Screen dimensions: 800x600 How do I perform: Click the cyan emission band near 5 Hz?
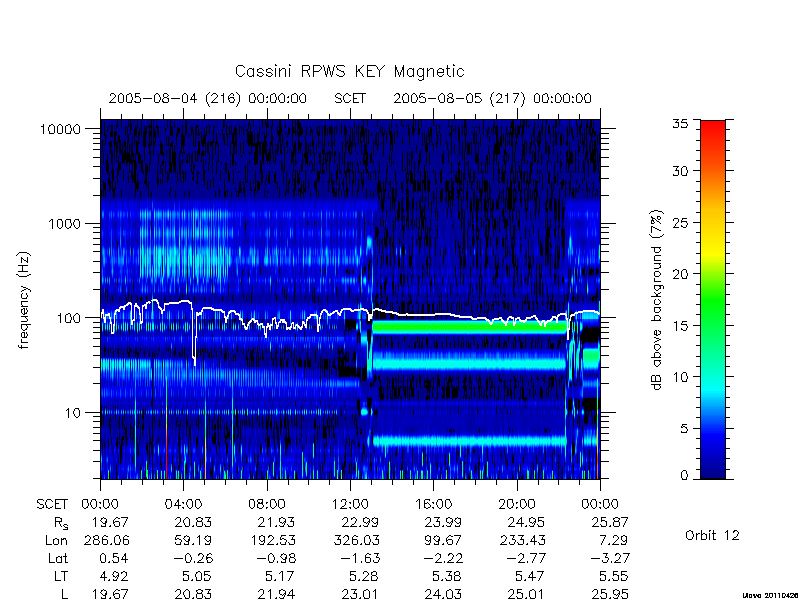[469, 440]
